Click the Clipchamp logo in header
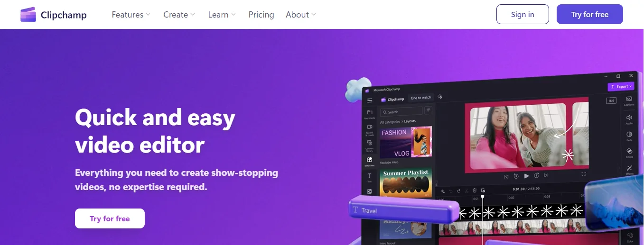 click(54, 15)
